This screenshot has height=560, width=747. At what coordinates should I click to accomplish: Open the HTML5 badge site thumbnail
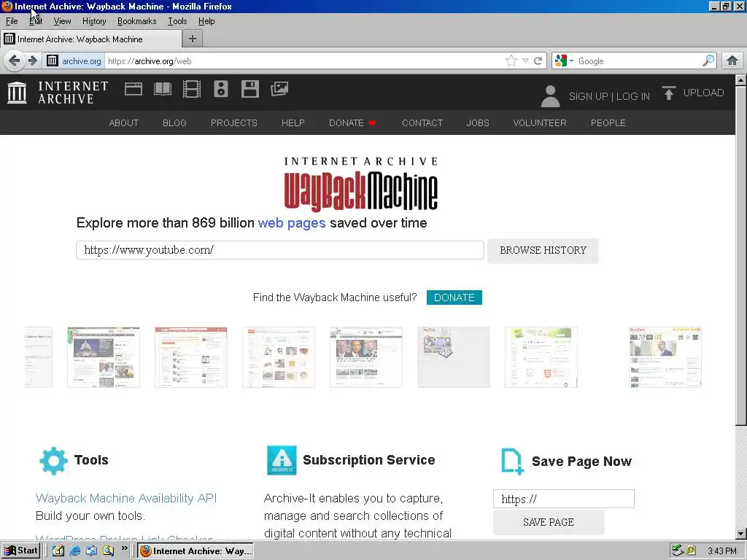pos(541,357)
